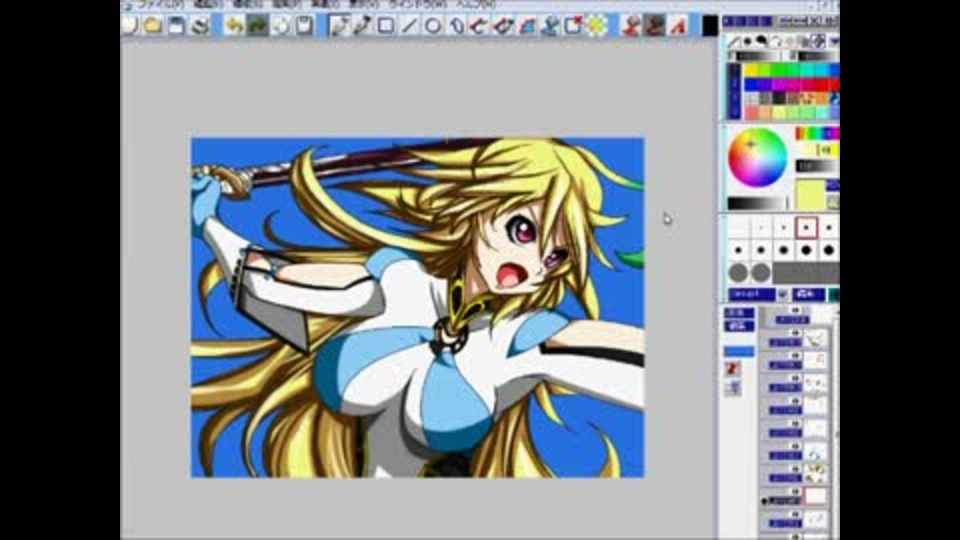Select the layer thumbnail showing blue curved strokes

[816, 451]
